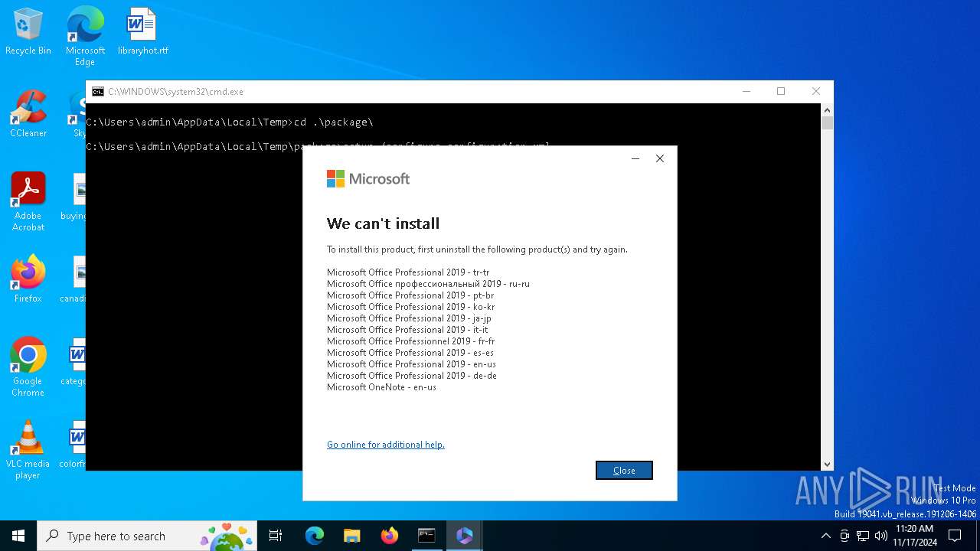Click the 'We can't install' heading
This screenshot has height=551, width=980.
pos(383,223)
